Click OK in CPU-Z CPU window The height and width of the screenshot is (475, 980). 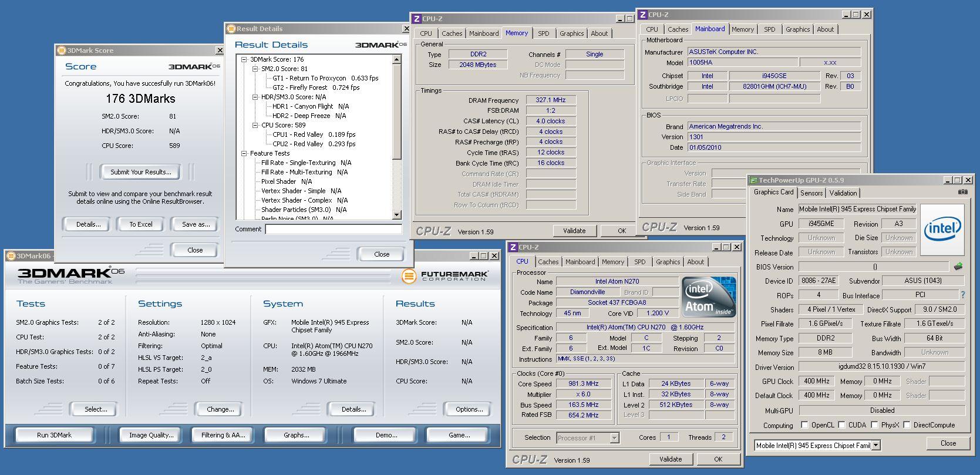point(718,459)
